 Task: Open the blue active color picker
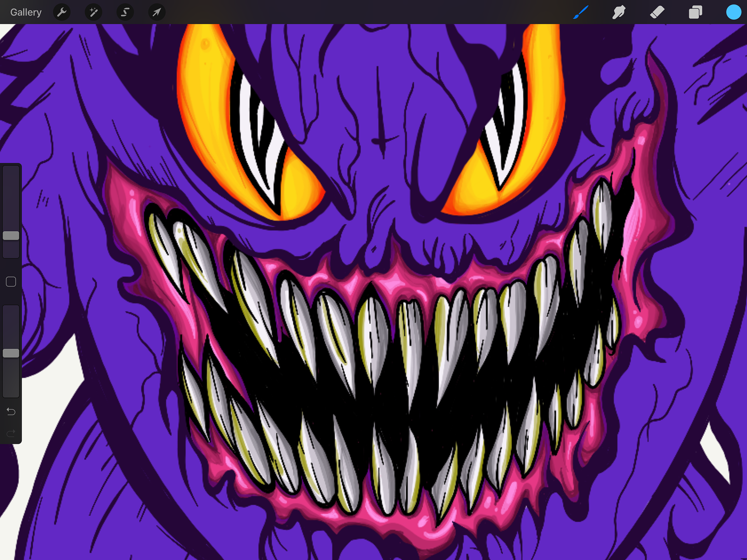click(x=733, y=12)
